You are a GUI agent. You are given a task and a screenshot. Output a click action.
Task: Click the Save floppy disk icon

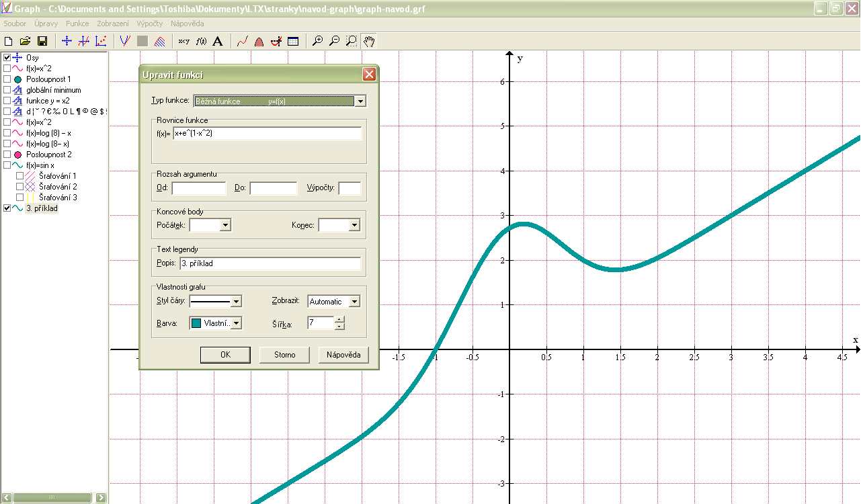click(42, 41)
